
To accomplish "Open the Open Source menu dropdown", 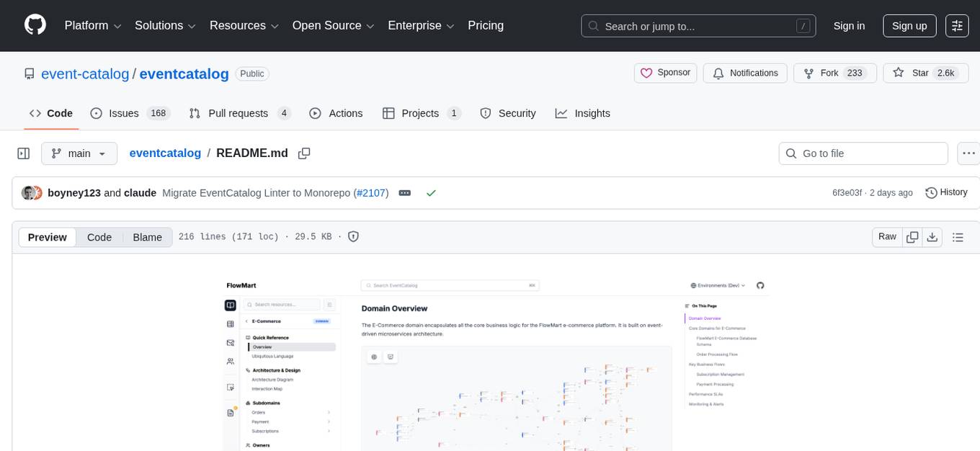I will 333,25.
